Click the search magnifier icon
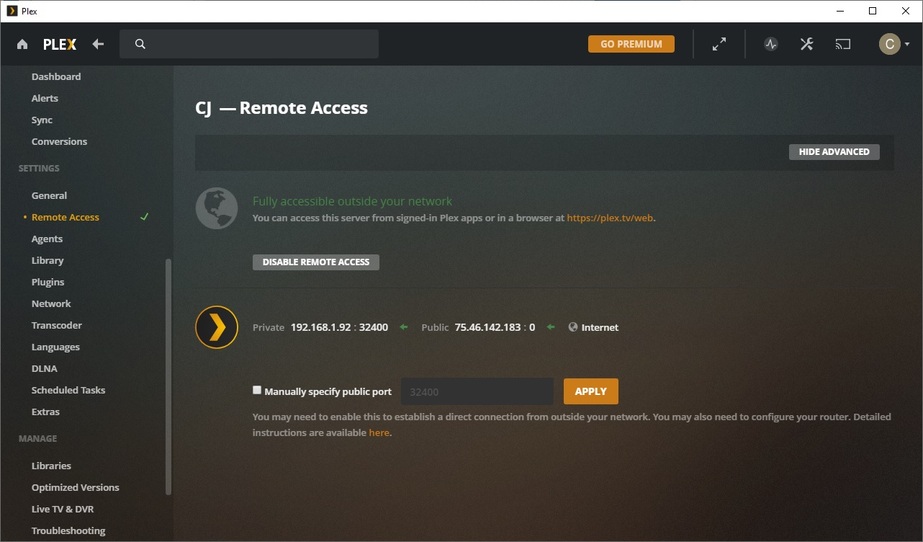 [140, 44]
